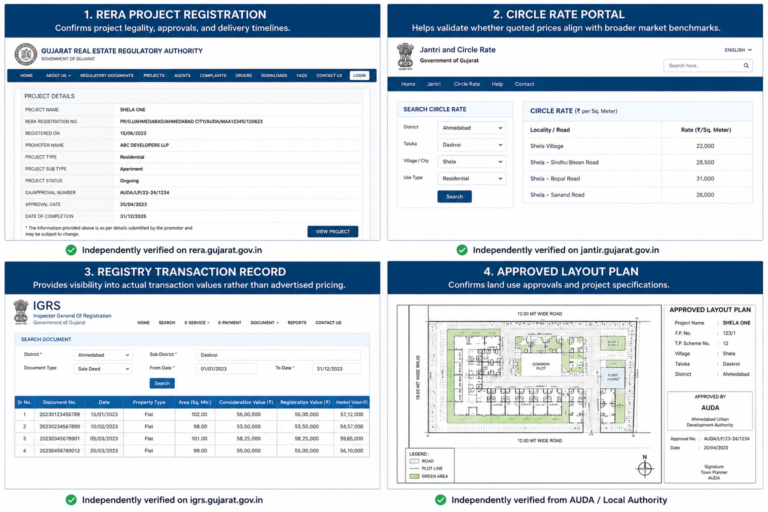Open Help link in the Jantri navbar
Screen dimensions: 768x512
tap(497, 84)
